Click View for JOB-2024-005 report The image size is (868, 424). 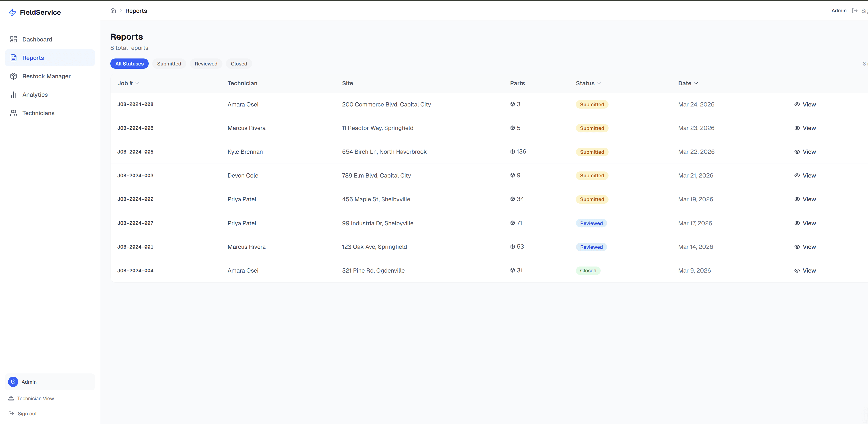[x=809, y=152]
